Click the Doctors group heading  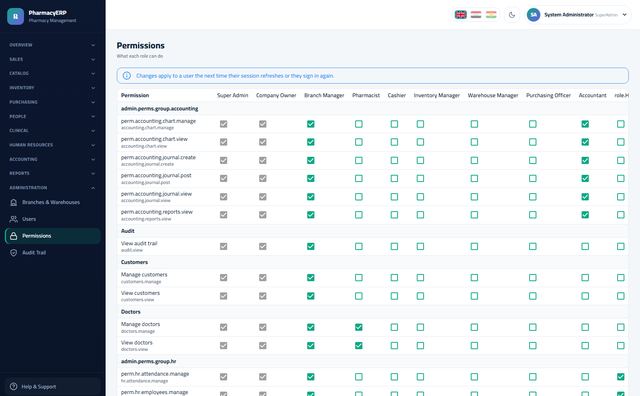pos(131,311)
